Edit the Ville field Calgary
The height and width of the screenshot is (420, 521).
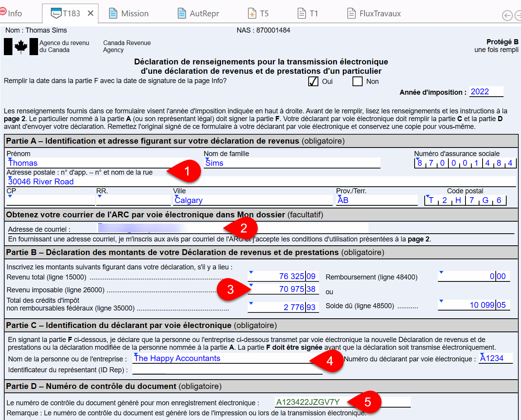[253, 200]
